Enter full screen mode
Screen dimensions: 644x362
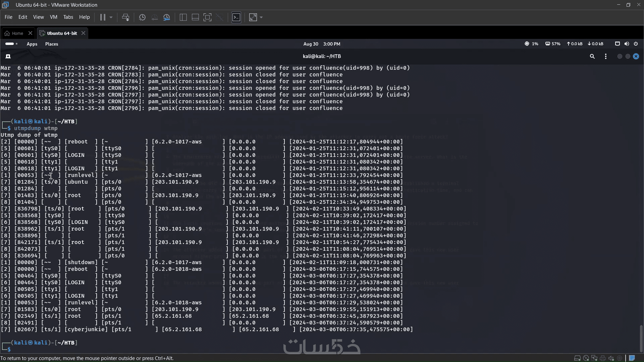[208, 17]
